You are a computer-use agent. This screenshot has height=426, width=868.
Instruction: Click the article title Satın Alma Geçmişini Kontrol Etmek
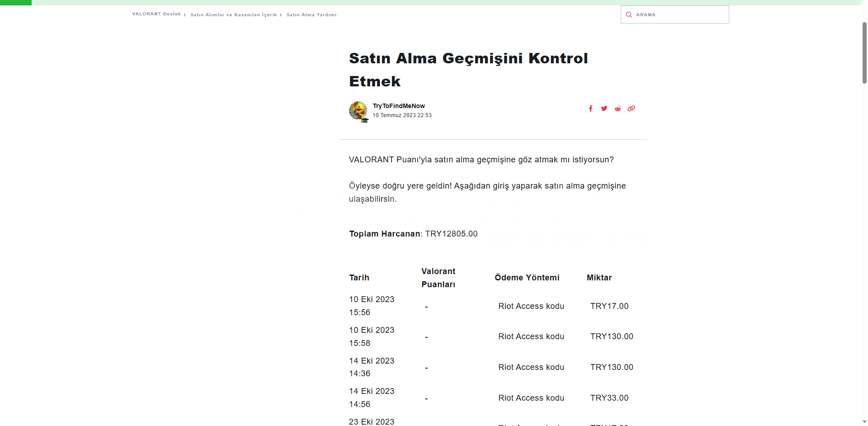pyautogui.click(x=468, y=70)
